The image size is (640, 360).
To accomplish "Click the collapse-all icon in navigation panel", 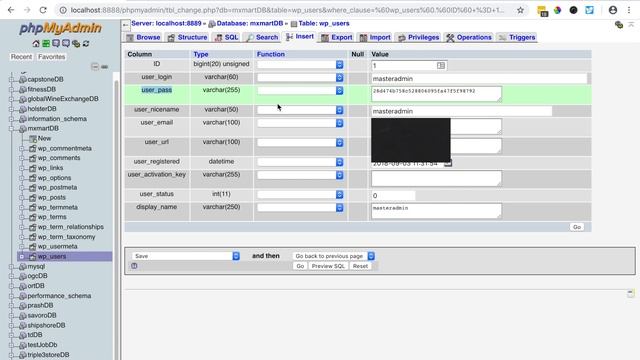I will click(x=95, y=67).
